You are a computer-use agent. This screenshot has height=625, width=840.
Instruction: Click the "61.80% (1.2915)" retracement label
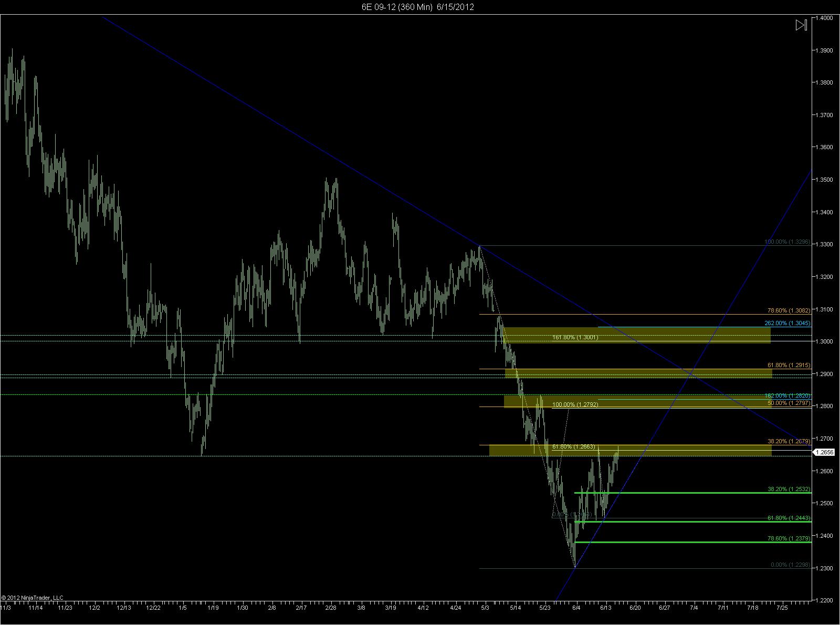[789, 365]
